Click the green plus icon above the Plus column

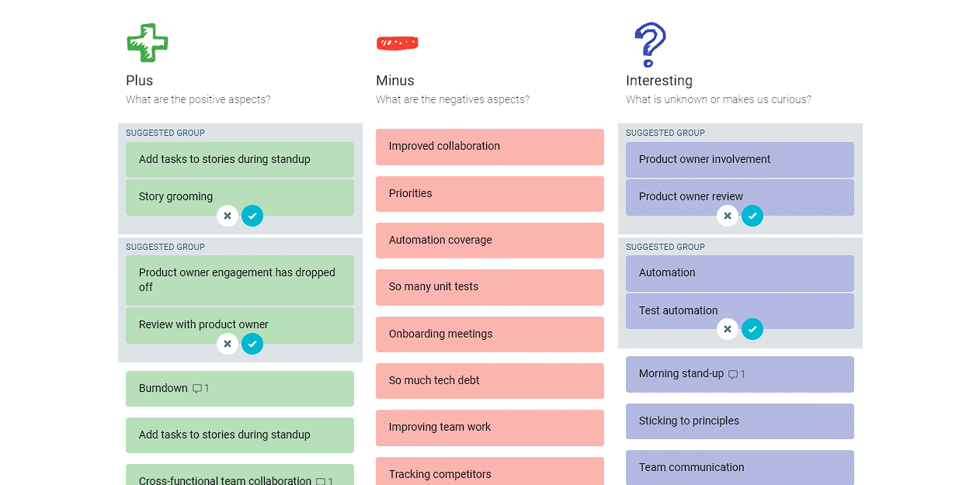coord(147,42)
